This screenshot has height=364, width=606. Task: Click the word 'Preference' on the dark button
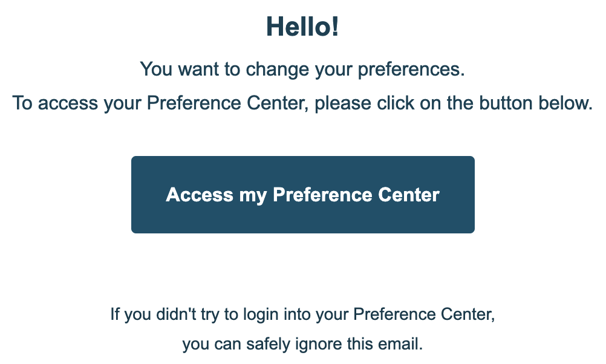323,195
